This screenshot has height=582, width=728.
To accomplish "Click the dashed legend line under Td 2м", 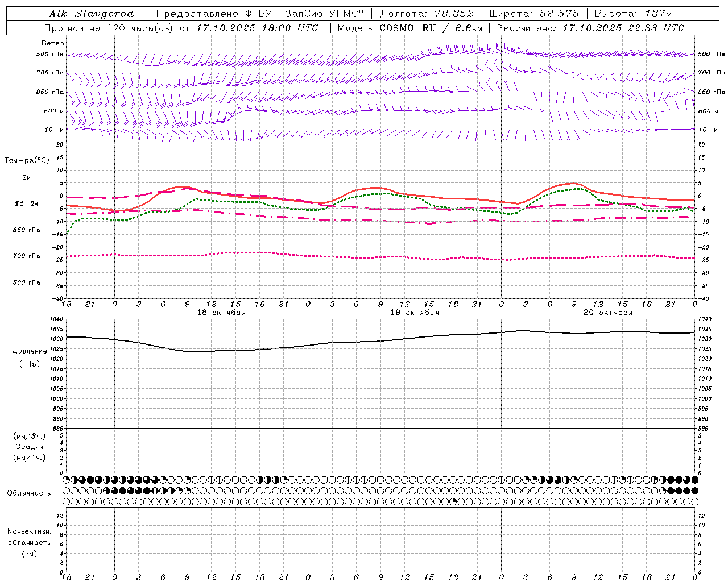I will click(25, 210).
